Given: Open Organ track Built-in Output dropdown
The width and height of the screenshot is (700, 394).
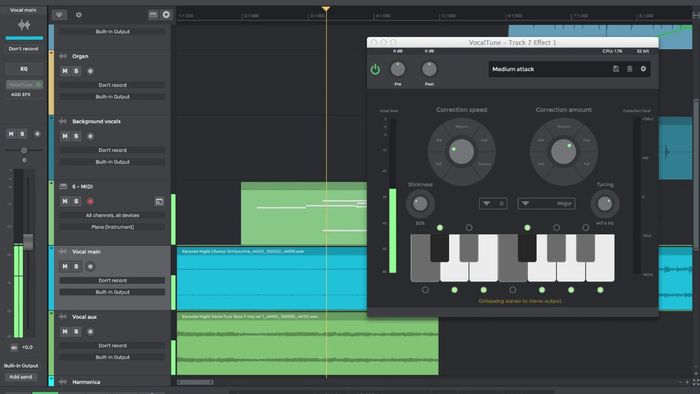Looking at the screenshot, I should point(112,97).
